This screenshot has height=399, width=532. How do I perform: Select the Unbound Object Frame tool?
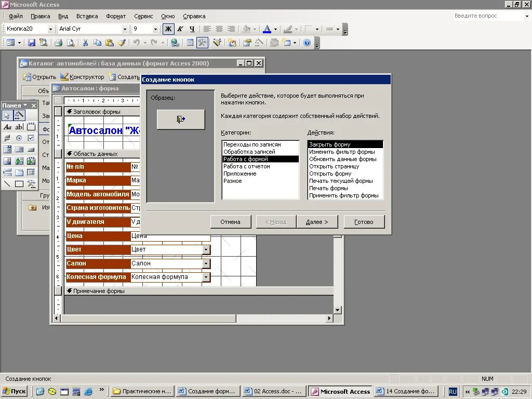point(19,161)
